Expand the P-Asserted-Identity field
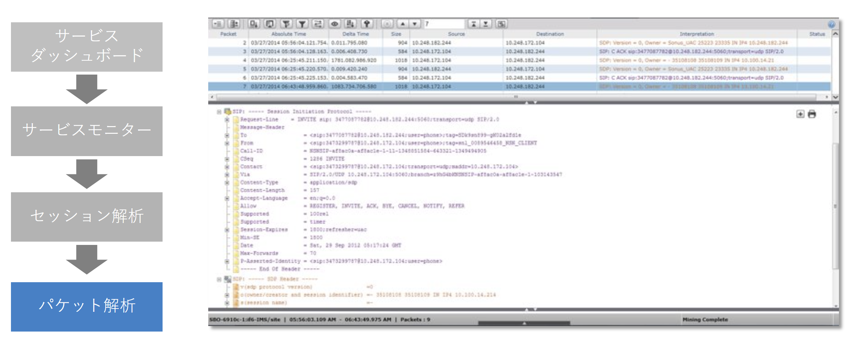The height and width of the screenshot is (348, 868). tap(227, 261)
